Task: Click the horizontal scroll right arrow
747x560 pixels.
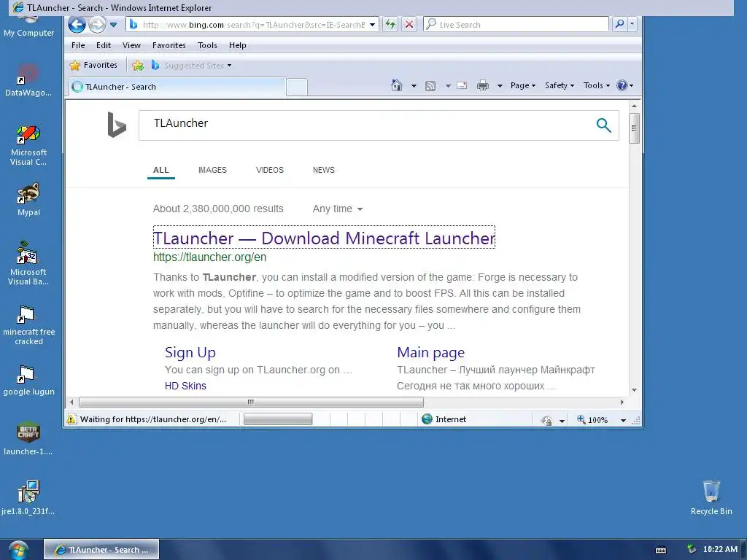Action: pyautogui.click(x=622, y=402)
